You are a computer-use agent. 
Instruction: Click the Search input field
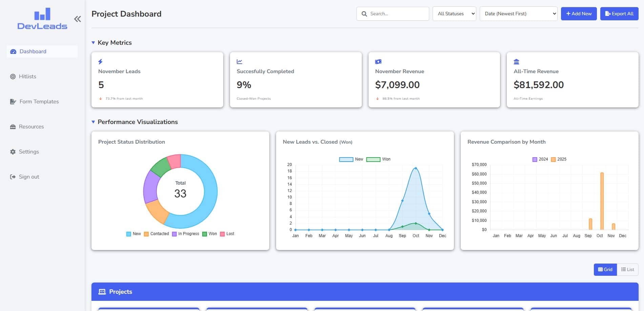click(x=393, y=14)
